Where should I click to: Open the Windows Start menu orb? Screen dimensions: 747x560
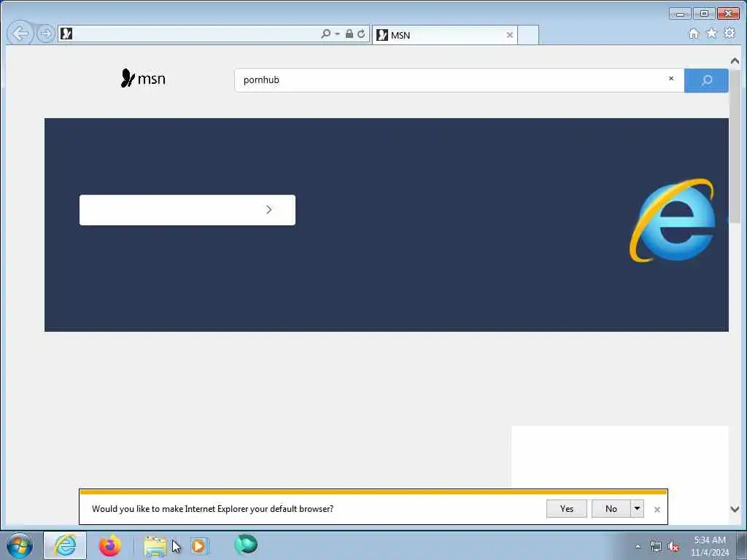pos(20,545)
